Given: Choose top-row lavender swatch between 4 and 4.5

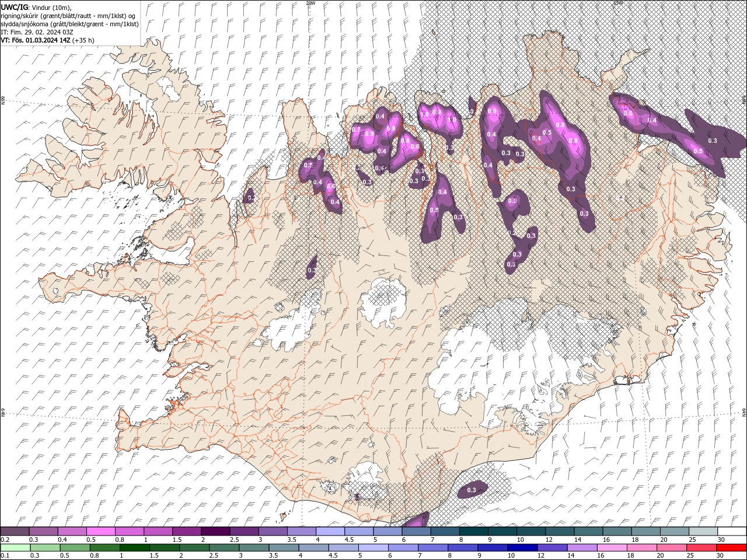Looking at the screenshot, I should coord(330,531).
